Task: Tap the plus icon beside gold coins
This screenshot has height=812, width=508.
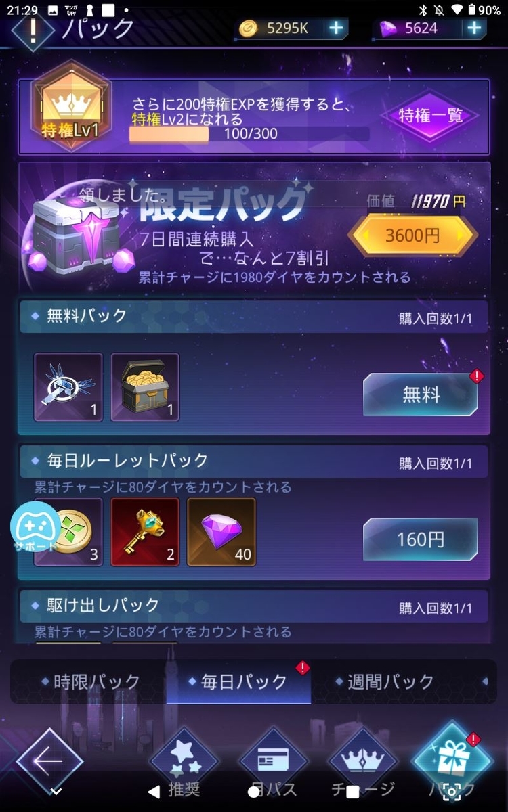Action: [336, 28]
